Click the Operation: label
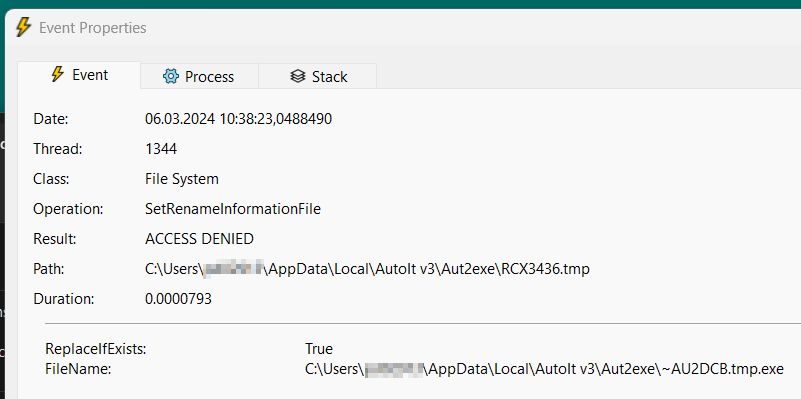The image size is (801, 399). (68, 209)
